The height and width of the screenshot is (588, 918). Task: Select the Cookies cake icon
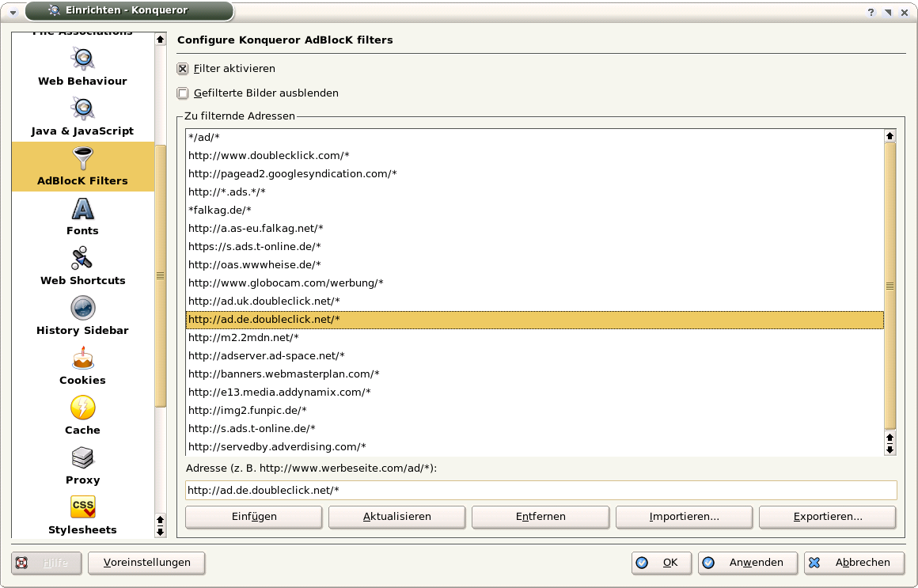coord(82,358)
